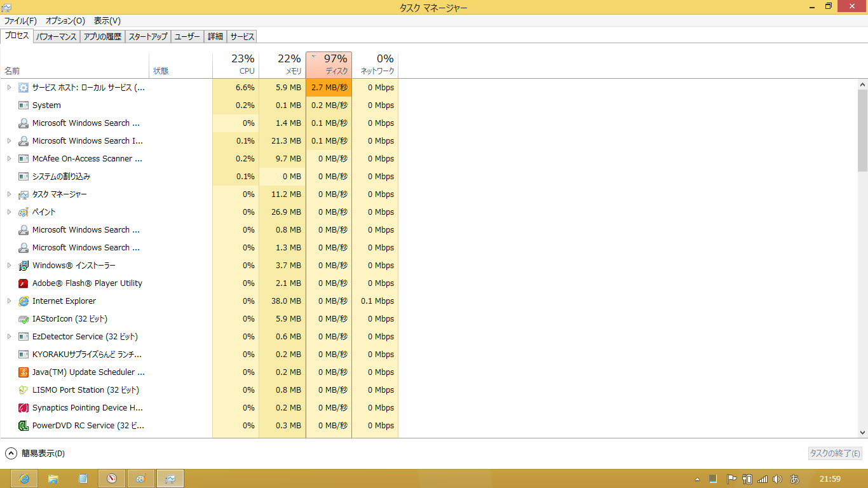This screenshot has width=868, height=488.
Task: Show hidden system tray icons
Action: click(x=697, y=479)
